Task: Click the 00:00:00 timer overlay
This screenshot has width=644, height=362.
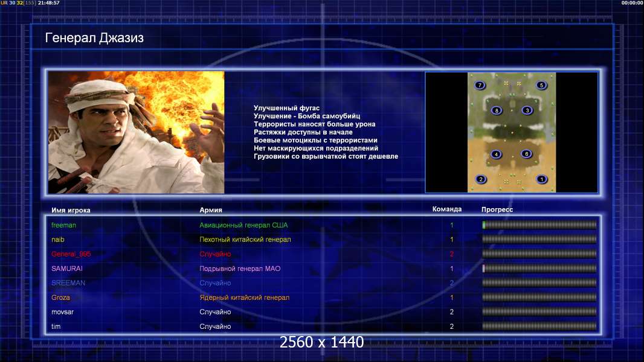Action: pyautogui.click(x=632, y=3)
